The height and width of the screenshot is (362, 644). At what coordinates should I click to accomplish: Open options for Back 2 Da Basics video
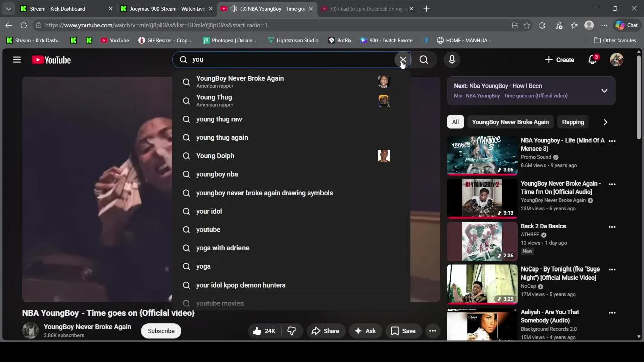point(612,227)
